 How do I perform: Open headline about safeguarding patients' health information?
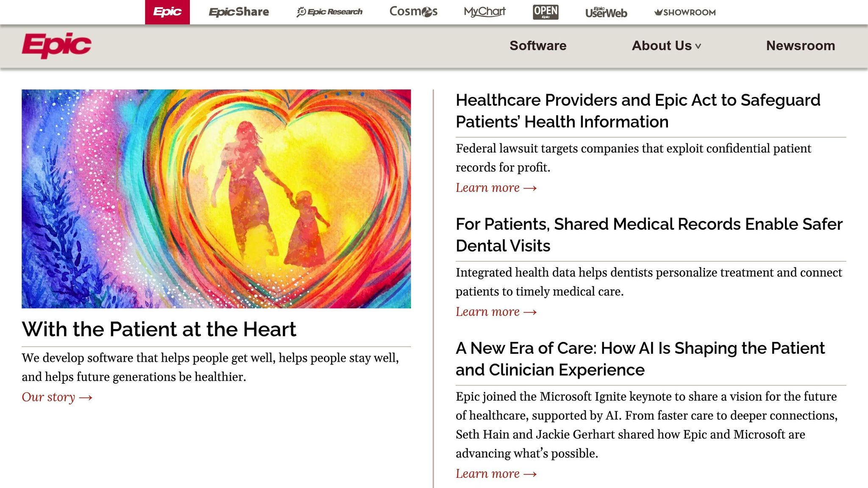click(638, 111)
